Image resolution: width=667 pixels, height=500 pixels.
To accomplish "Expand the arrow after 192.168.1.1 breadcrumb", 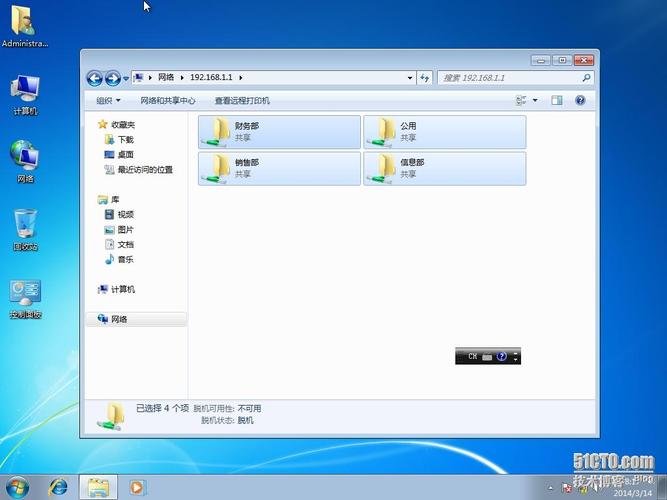I will (x=241, y=77).
